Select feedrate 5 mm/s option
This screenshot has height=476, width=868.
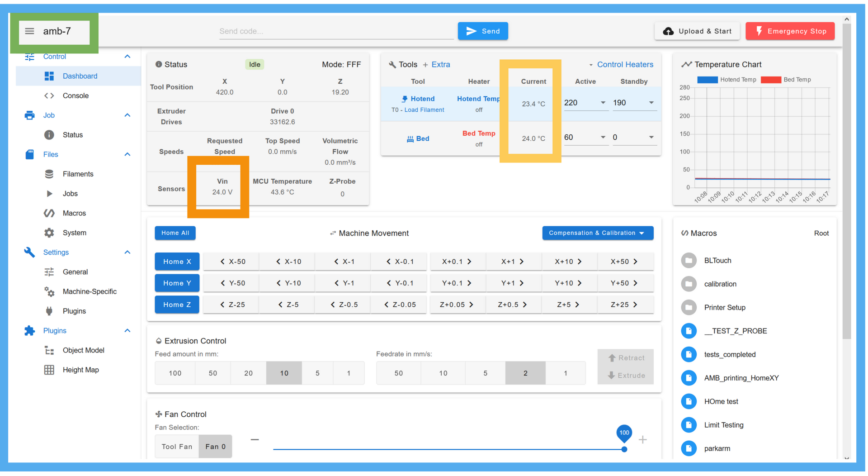[485, 373]
